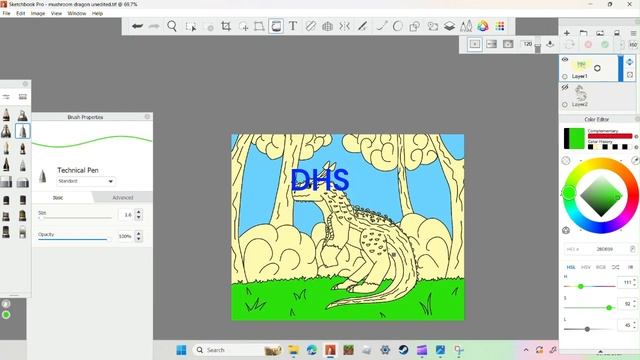640x360 pixels.
Task: Open the Copic Library overlapping-squares icon
Action: pos(415,26)
